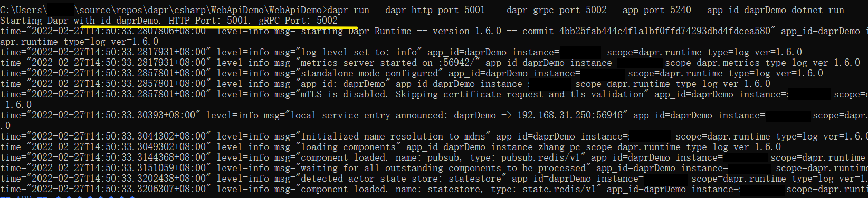Click the 'dapr run --dapr-http-port 5001' command text
Viewport: 868px width, 198px height.
(406, 10)
